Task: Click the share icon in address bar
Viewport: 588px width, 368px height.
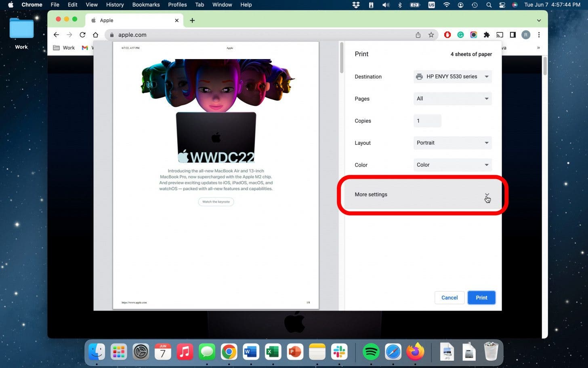Action: (x=418, y=35)
